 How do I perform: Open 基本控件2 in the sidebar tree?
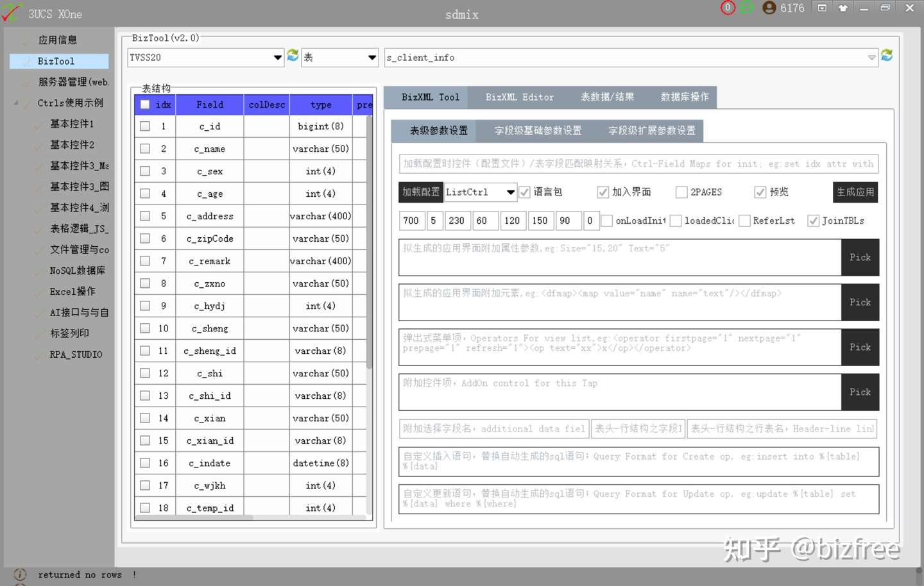click(72, 145)
